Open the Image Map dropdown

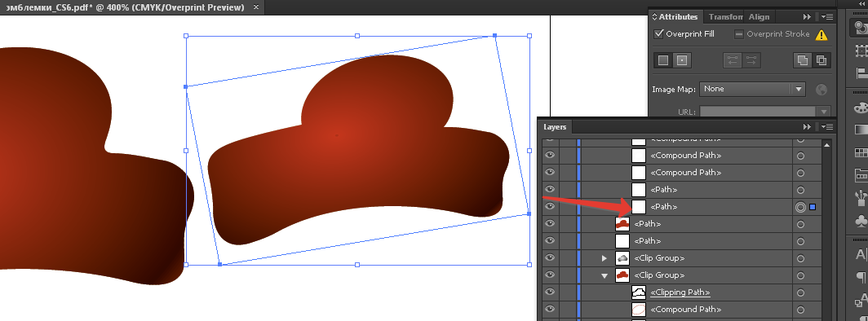(752, 89)
